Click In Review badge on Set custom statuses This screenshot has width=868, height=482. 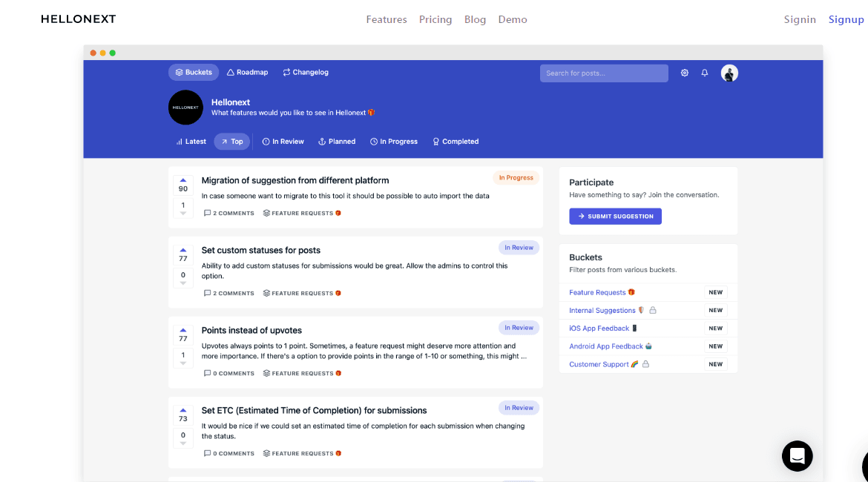[519, 248]
